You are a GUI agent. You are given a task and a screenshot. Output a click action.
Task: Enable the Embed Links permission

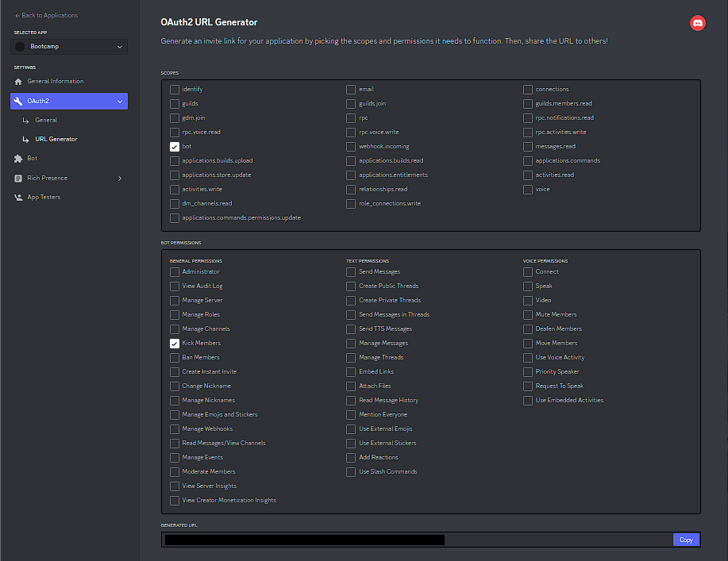click(x=351, y=372)
